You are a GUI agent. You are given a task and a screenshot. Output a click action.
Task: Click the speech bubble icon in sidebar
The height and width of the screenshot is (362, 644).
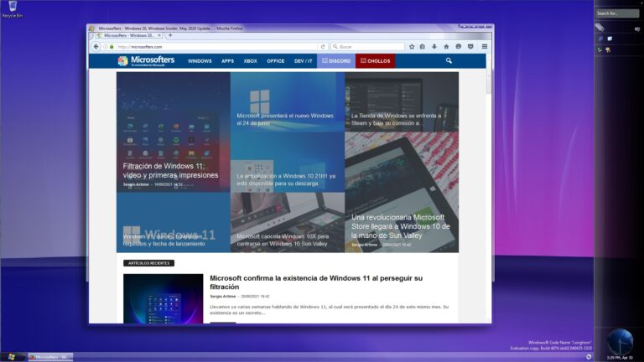tap(637, 29)
